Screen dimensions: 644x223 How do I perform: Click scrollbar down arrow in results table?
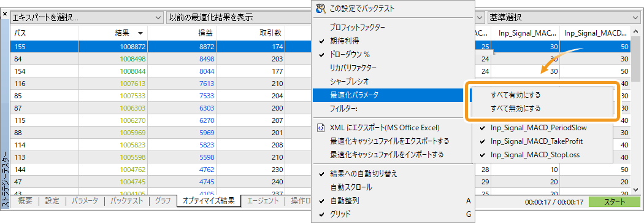tap(636, 189)
